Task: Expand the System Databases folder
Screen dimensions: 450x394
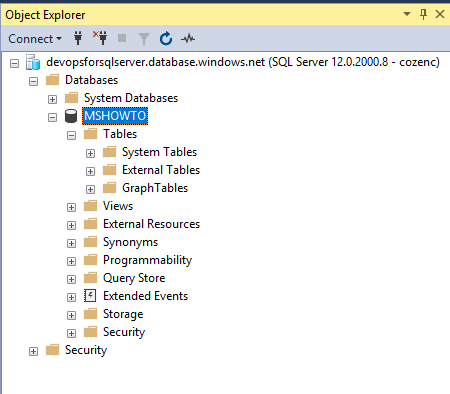Action: click(x=52, y=99)
